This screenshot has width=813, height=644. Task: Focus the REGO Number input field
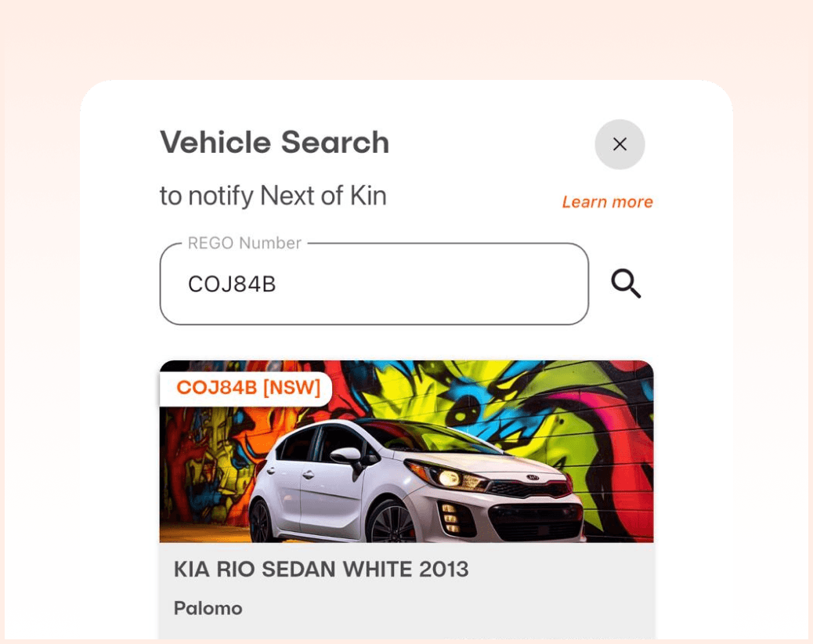point(374,284)
